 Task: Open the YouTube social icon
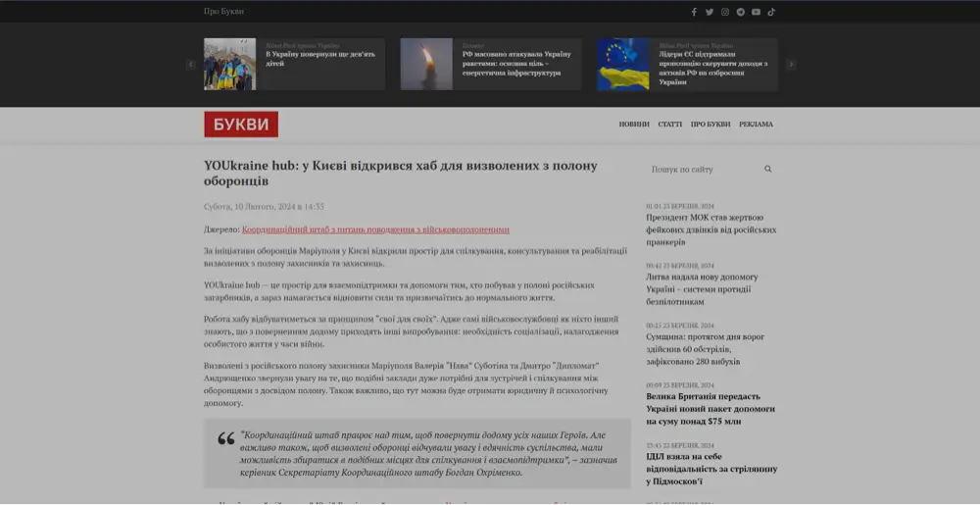[x=756, y=12]
